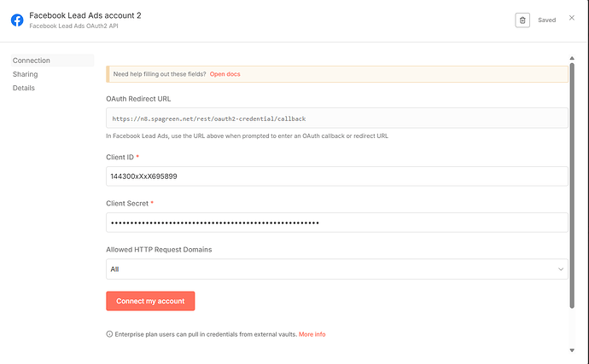Click the OAuth Redirect URL field
The height and width of the screenshot is (364, 589).
click(x=336, y=118)
